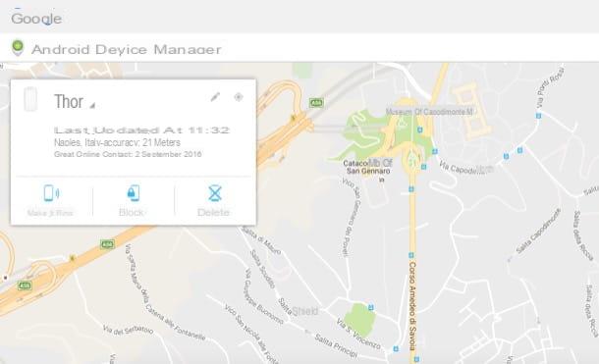Click the Google logo
Image resolution: width=599 pixels, height=364 pixels.
pyautogui.click(x=36, y=19)
